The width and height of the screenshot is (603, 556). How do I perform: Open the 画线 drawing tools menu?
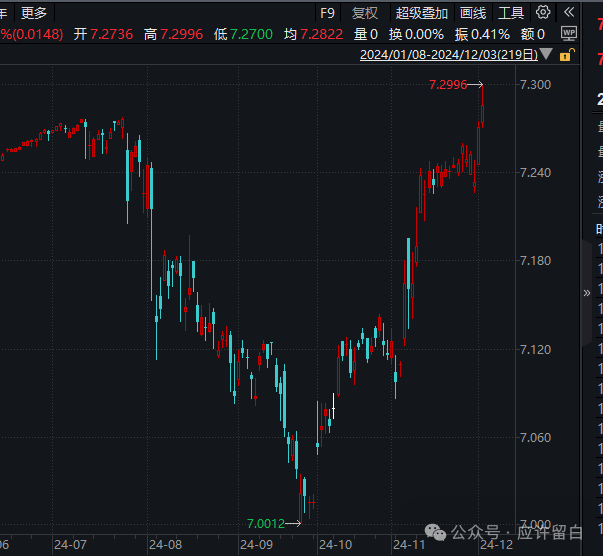(473, 13)
